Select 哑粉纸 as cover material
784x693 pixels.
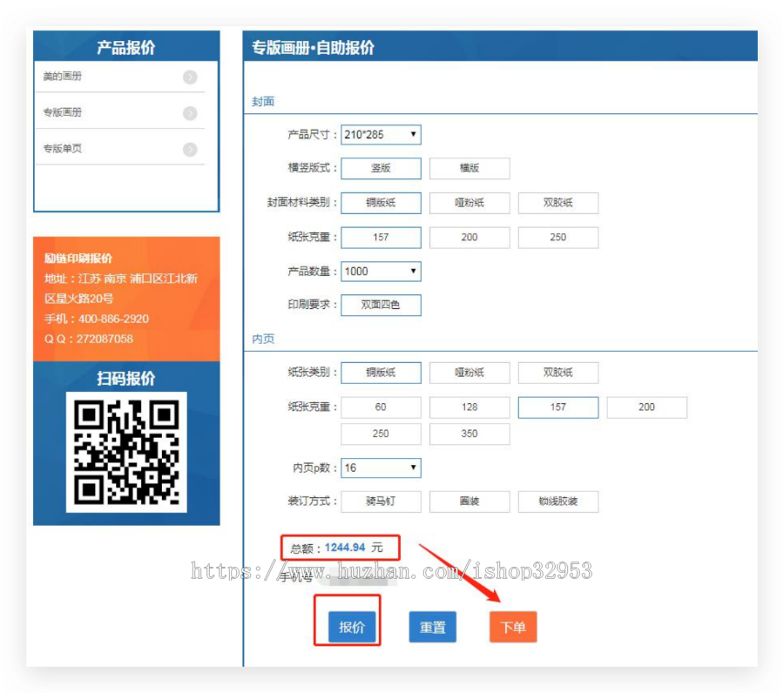470,203
